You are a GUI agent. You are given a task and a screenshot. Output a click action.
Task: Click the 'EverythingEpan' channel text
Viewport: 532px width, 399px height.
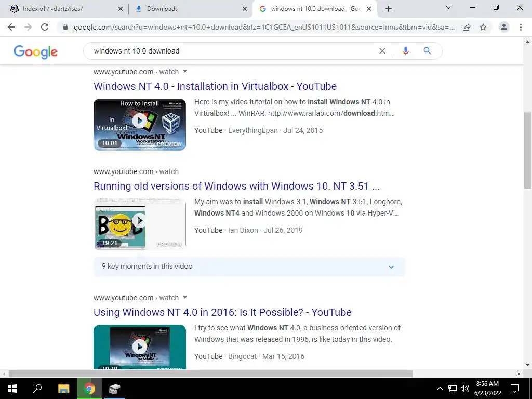point(253,130)
